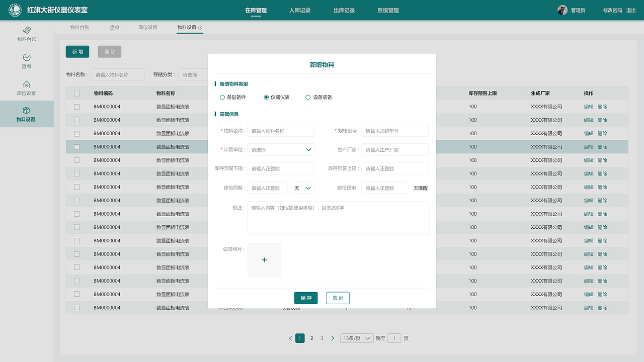This screenshot has width=644, height=362.
Task: Close the 物料设置 tab with its x icon
Action: (x=200, y=27)
